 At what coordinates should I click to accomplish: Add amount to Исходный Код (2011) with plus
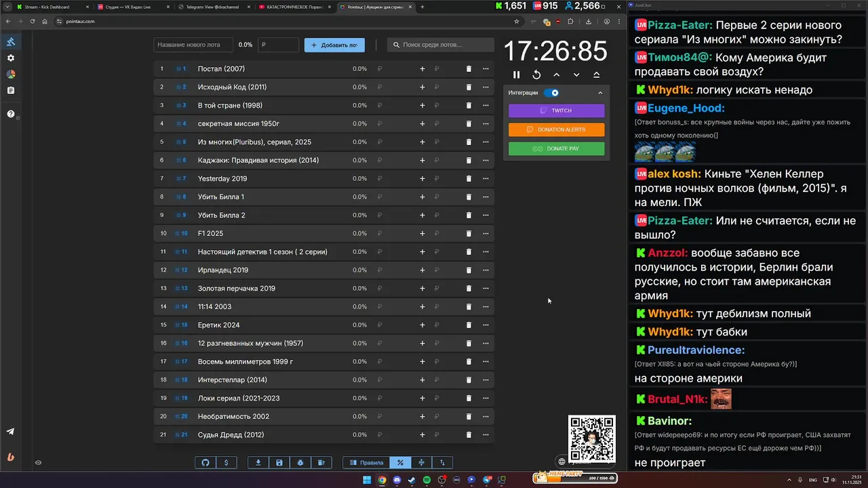pyautogui.click(x=422, y=87)
